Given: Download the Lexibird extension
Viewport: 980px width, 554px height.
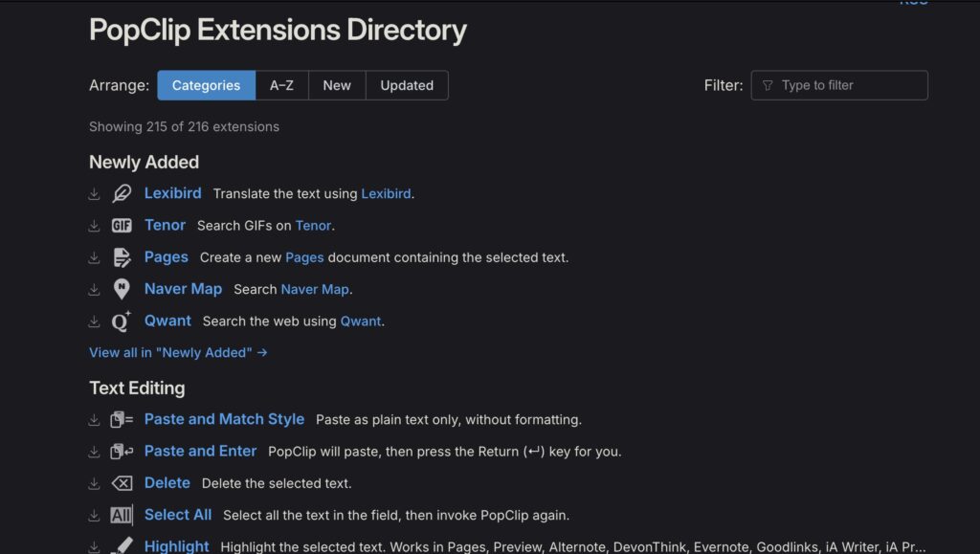Looking at the screenshot, I should coord(94,194).
